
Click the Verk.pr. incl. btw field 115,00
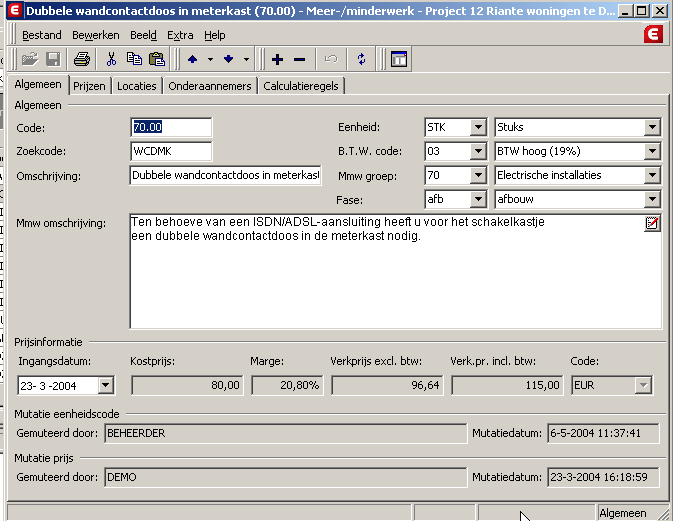tap(507, 385)
